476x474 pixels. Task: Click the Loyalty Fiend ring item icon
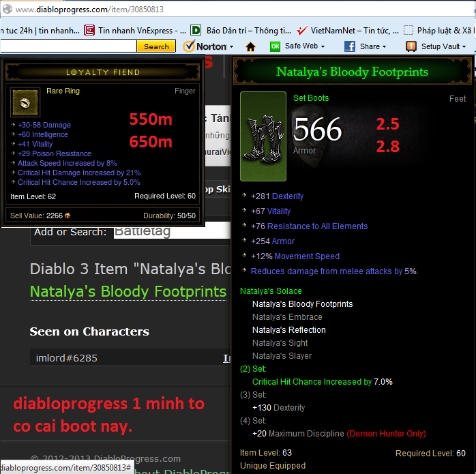(x=25, y=102)
